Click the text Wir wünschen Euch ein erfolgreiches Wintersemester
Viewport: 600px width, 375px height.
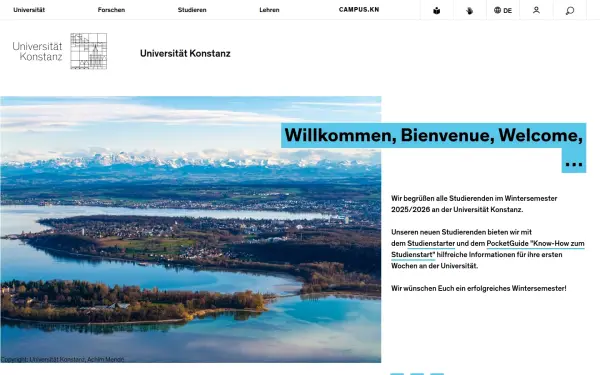tap(478, 288)
